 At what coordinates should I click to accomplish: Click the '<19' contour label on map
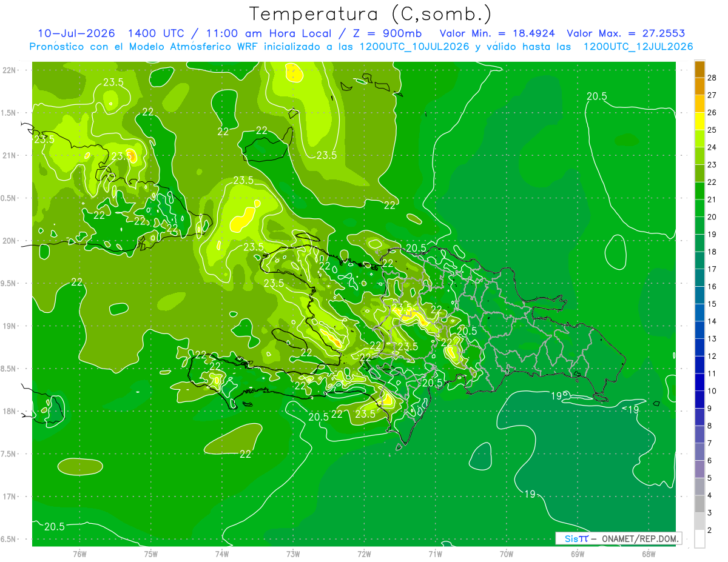click(x=631, y=409)
